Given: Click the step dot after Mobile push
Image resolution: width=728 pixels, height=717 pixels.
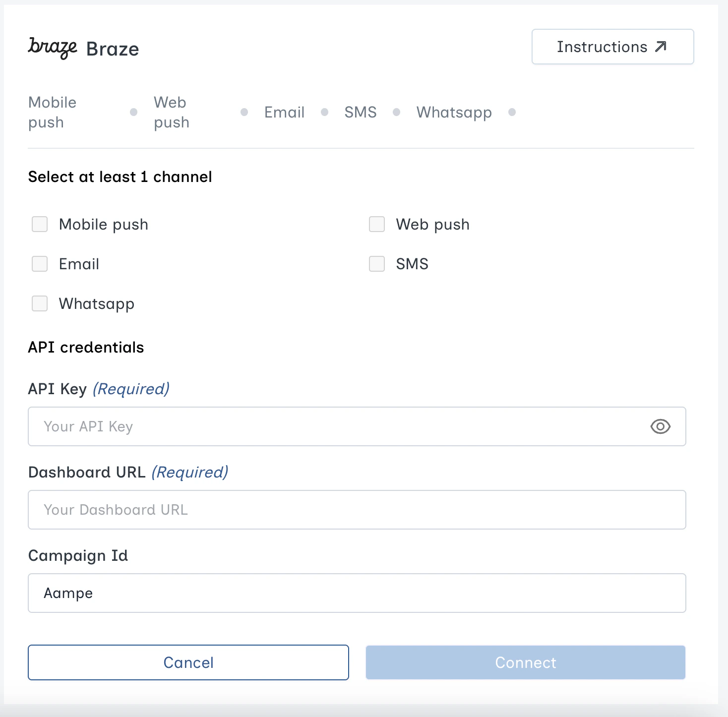Looking at the screenshot, I should [133, 112].
